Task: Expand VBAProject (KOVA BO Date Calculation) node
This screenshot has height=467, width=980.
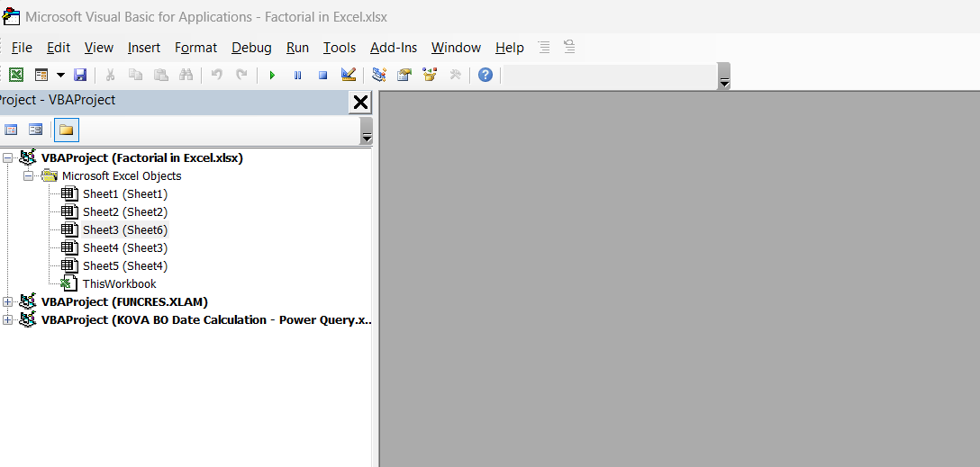Action: (7, 319)
